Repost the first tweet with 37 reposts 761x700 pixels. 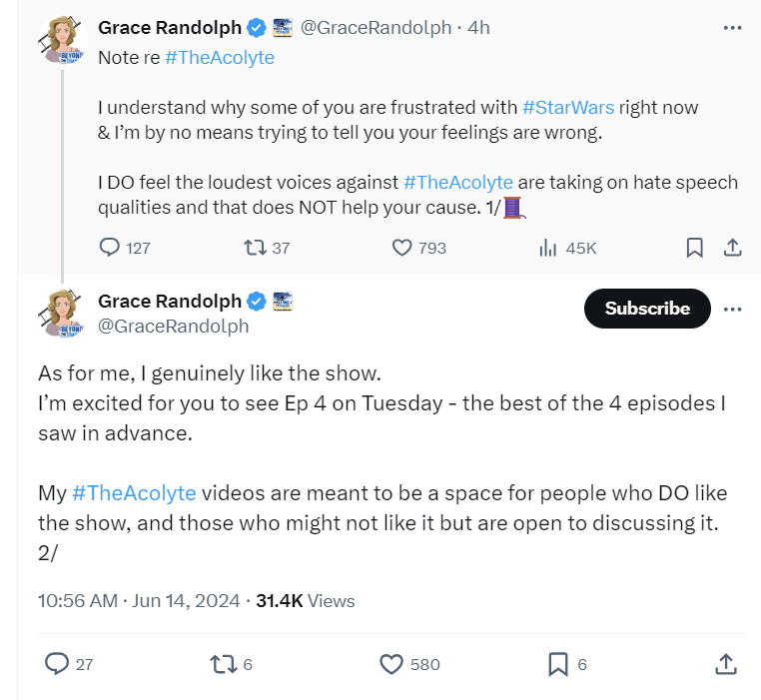(255, 248)
